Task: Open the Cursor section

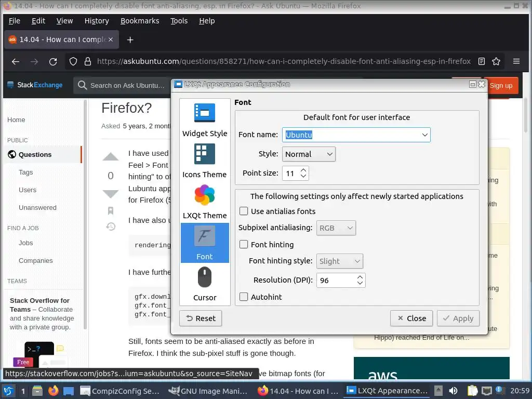Action: [205, 284]
